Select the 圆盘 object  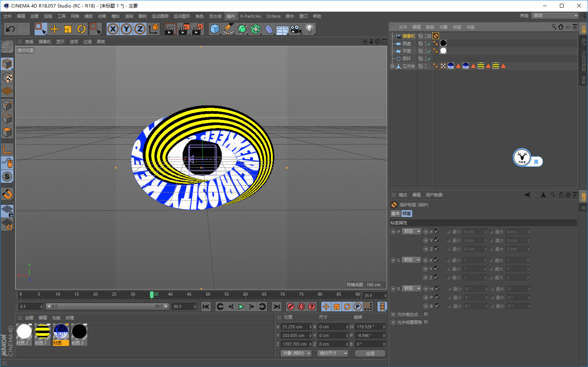407,44
